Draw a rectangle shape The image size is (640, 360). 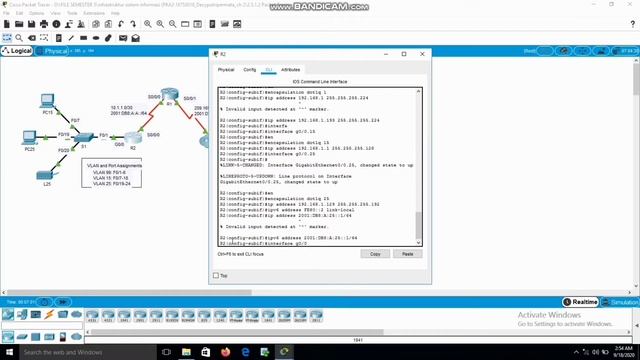83,38
